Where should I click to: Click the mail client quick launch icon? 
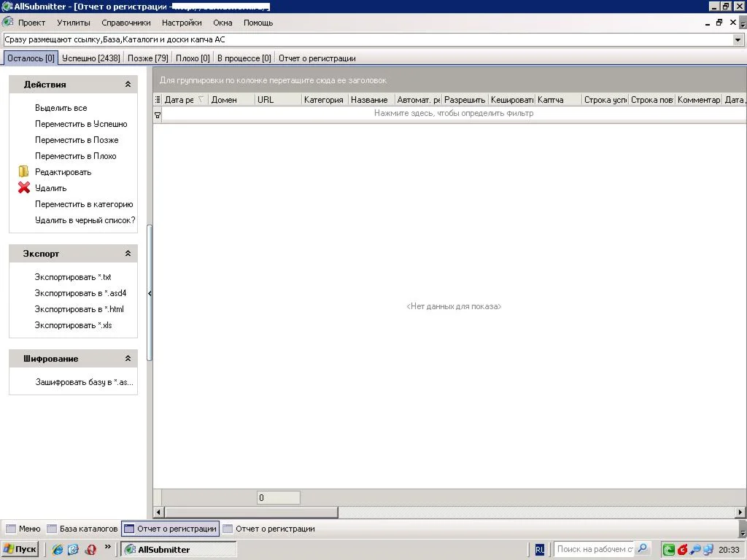pyautogui.click(x=74, y=549)
